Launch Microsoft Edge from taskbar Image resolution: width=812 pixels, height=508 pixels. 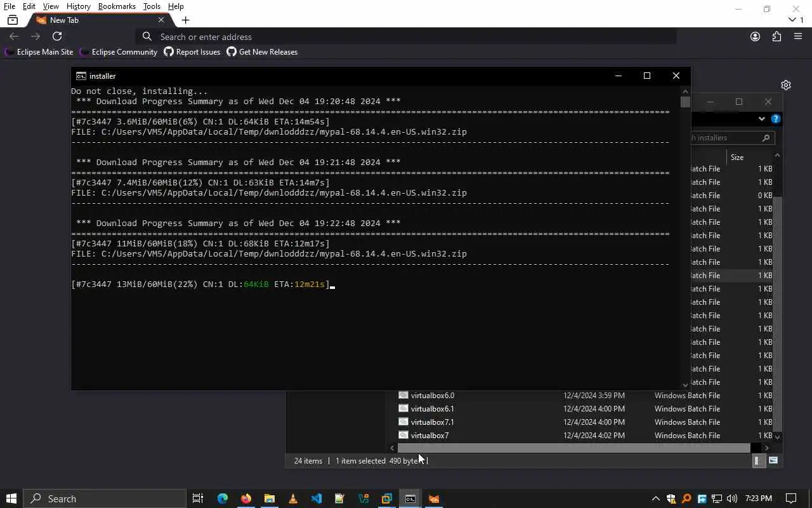(223, 498)
